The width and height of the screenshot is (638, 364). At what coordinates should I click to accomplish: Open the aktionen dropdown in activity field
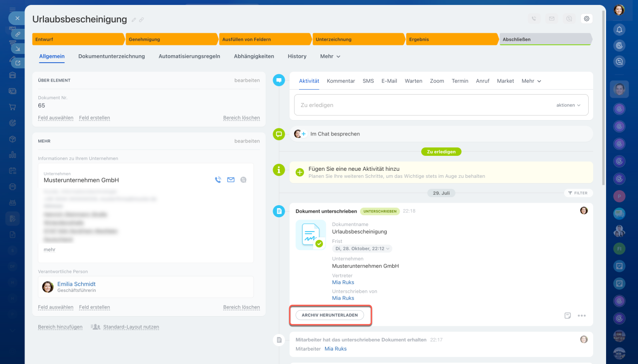click(568, 105)
